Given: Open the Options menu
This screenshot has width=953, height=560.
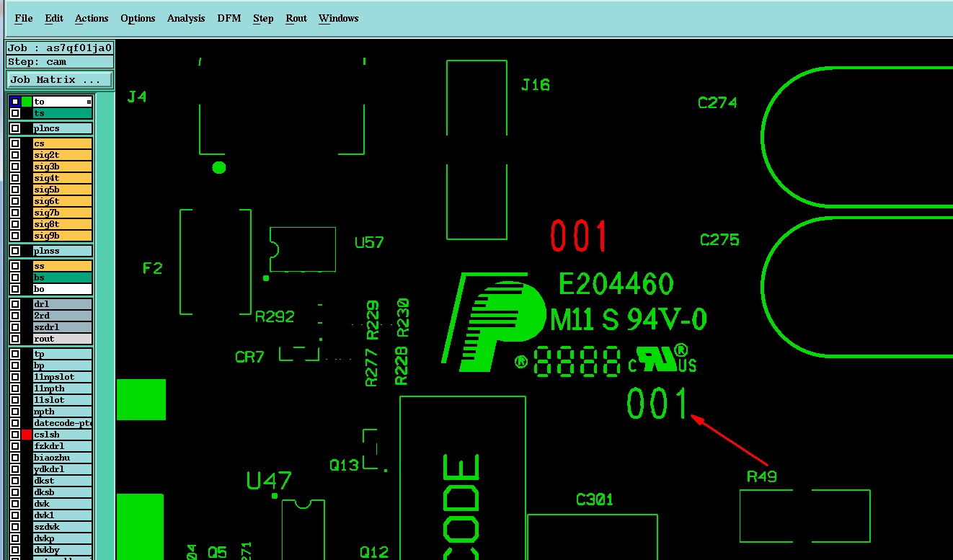Looking at the screenshot, I should 138,18.
